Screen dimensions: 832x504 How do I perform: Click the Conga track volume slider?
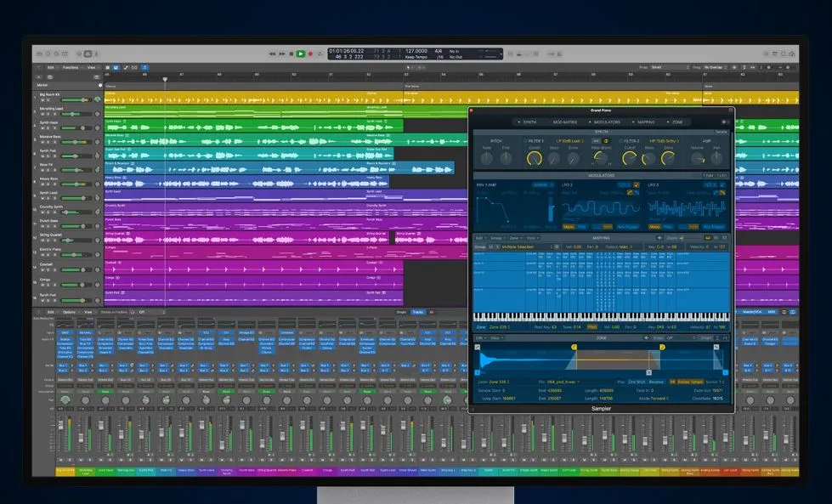click(76, 285)
